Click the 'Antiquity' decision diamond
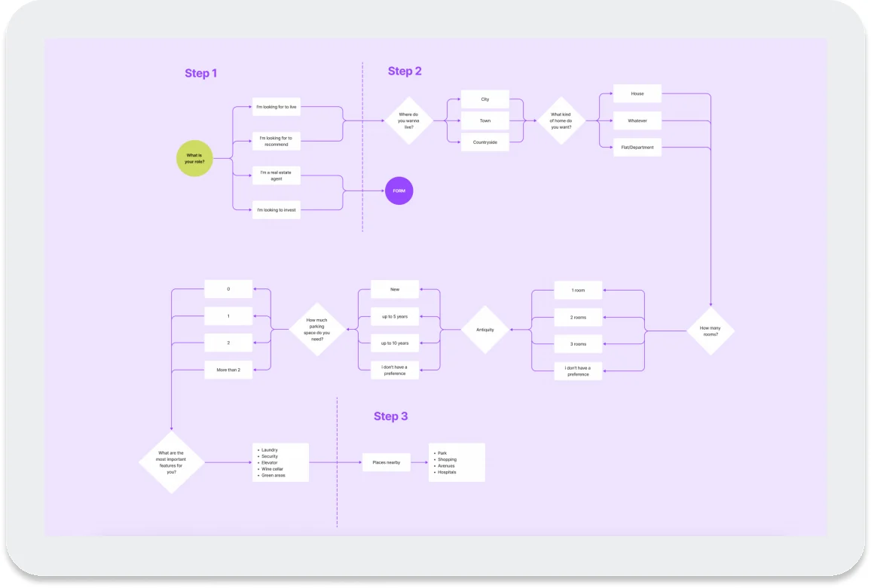Viewport: 871px width, 588px height. click(486, 329)
